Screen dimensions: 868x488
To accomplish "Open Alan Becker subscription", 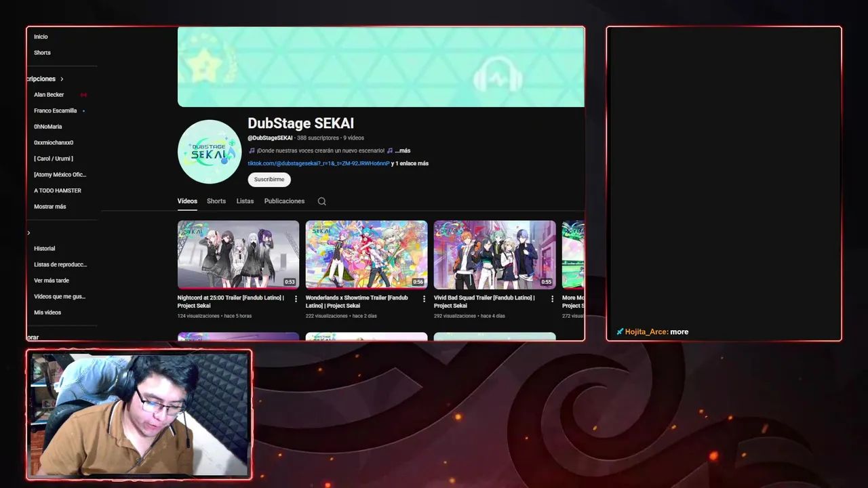I will coord(49,95).
